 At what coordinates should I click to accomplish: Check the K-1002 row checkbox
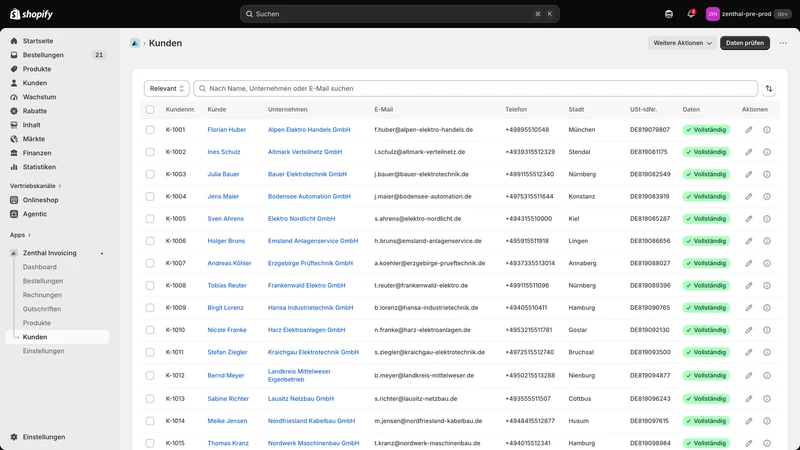(150, 152)
